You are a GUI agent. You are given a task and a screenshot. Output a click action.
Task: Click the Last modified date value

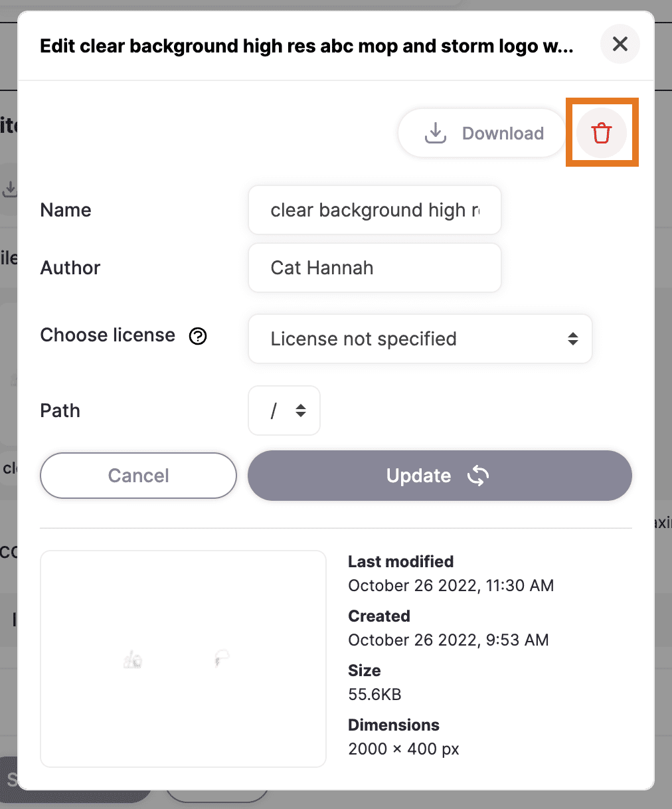click(x=451, y=585)
